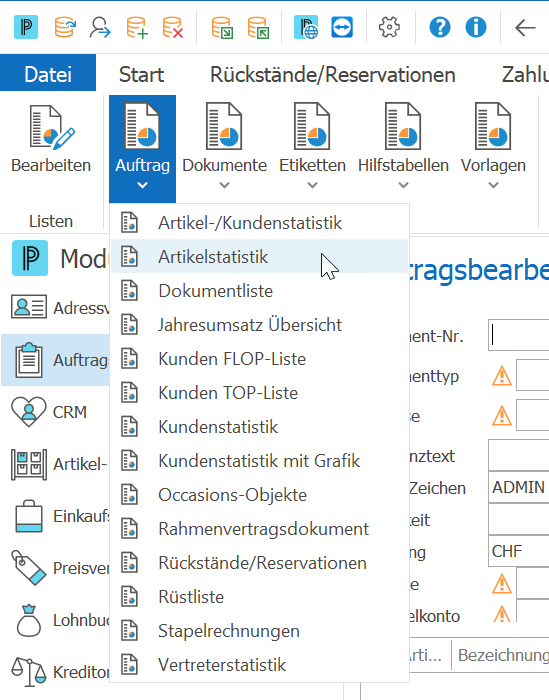Screen dimensions: 549x700
Task: Open the Kreditoren module in sidebar
Action: [x=55, y=671]
